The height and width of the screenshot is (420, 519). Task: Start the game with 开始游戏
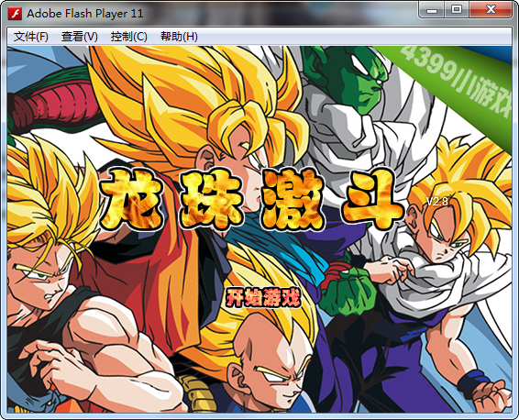tap(263, 297)
